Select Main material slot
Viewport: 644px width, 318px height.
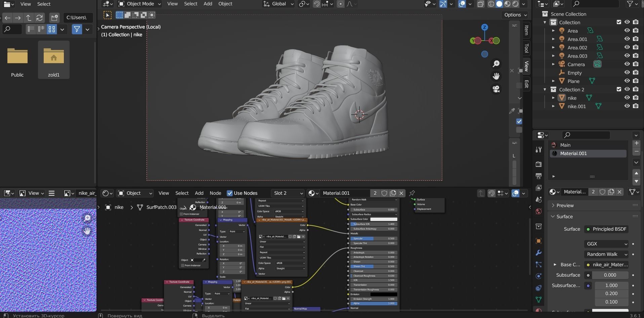click(588, 145)
